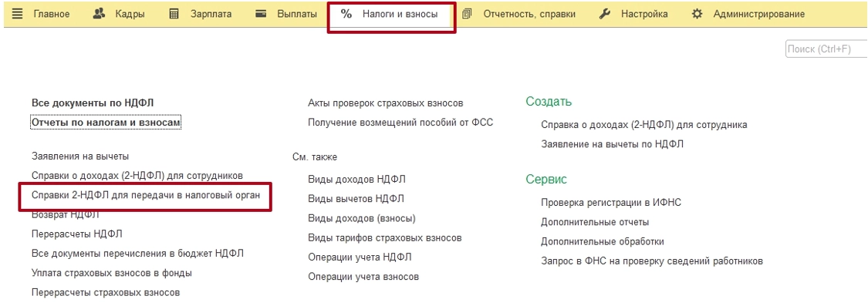
Task: Open Операции учета взносов
Action: 363,277
